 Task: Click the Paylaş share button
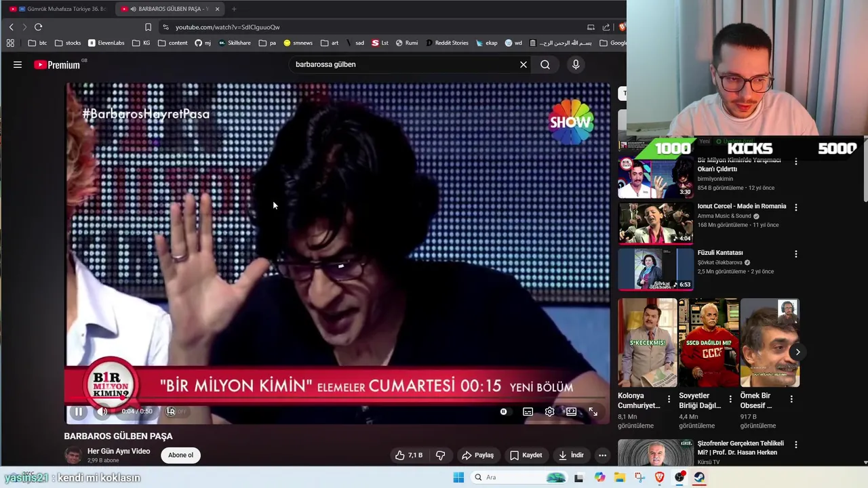(x=477, y=455)
